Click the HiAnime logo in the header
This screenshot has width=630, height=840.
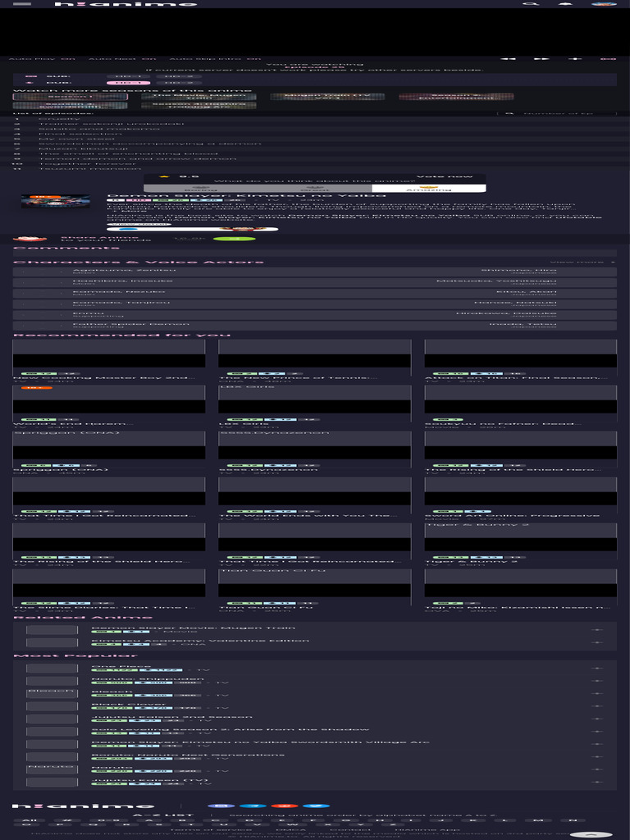pos(126,4)
